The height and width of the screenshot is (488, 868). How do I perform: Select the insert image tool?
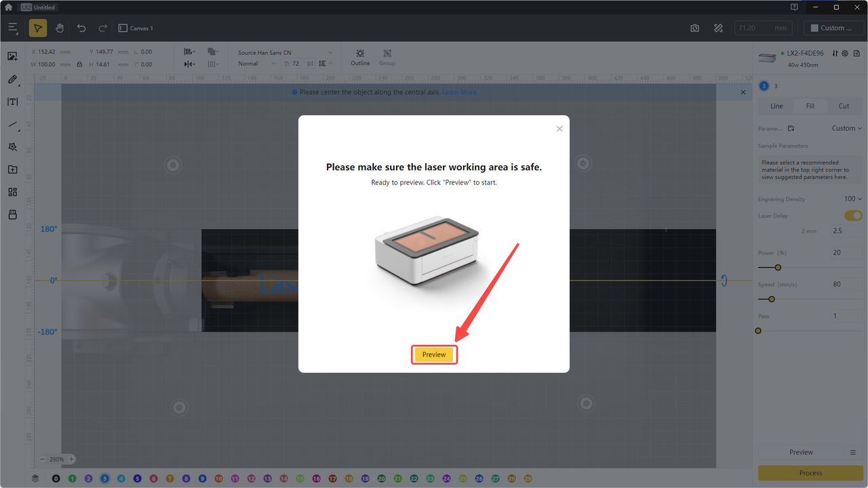(x=12, y=56)
